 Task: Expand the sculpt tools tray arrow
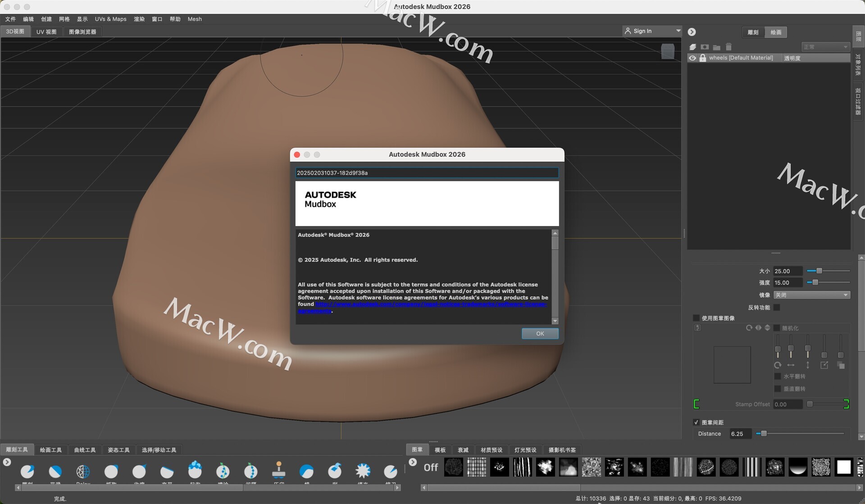[7, 462]
